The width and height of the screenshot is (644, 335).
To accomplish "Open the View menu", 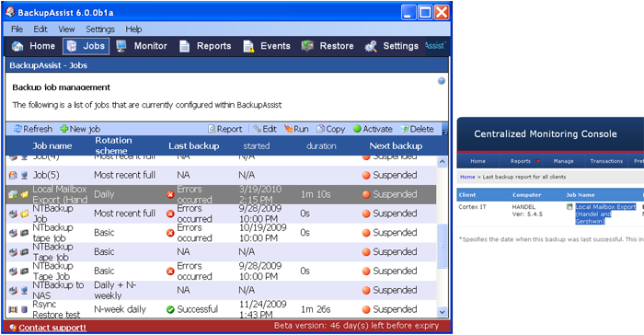I will coord(66,29).
